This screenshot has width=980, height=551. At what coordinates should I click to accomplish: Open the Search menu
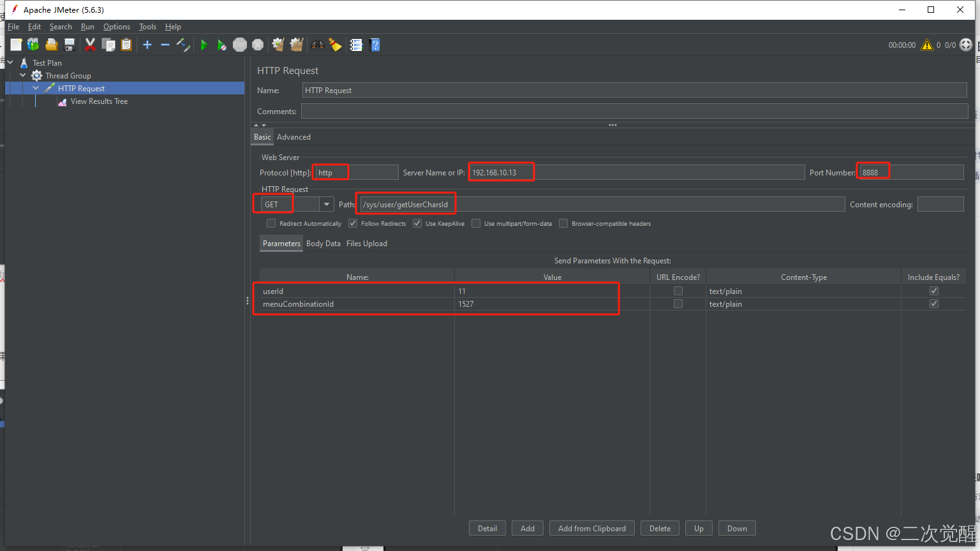point(61,27)
